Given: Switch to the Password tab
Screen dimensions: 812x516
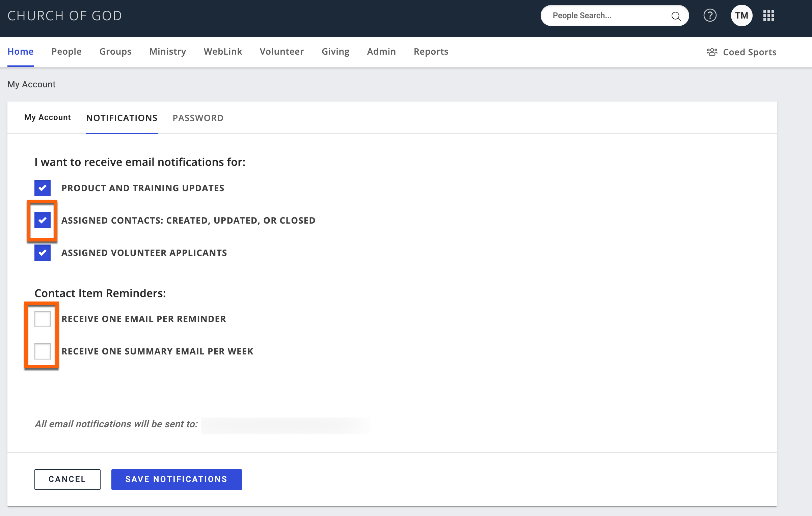Looking at the screenshot, I should [x=198, y=118].
